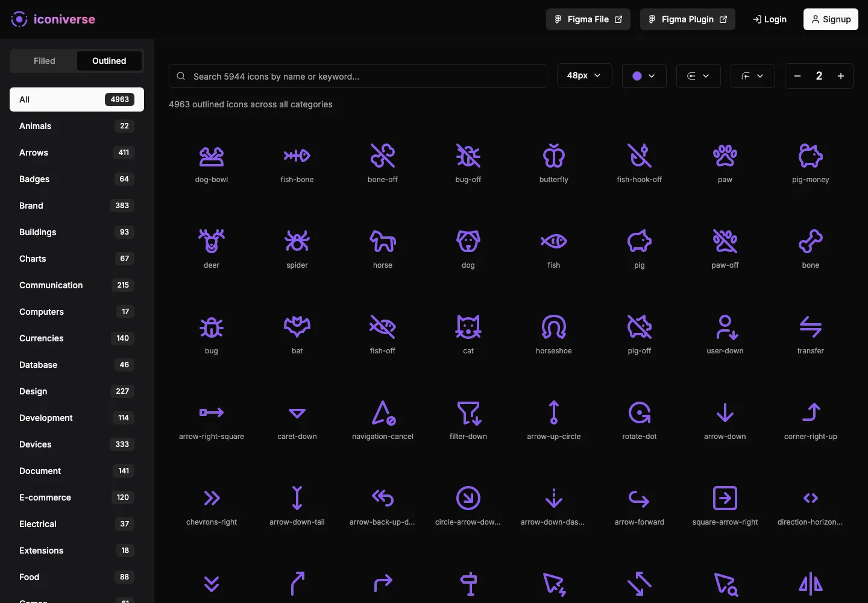Open the purple color picker dropdown
The image size is (868, 603).
(644, 76)
